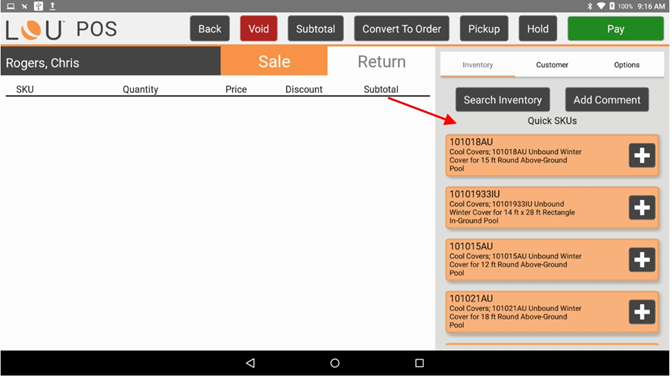Select the 10101933IU quick SKU card description

(513, 212)
